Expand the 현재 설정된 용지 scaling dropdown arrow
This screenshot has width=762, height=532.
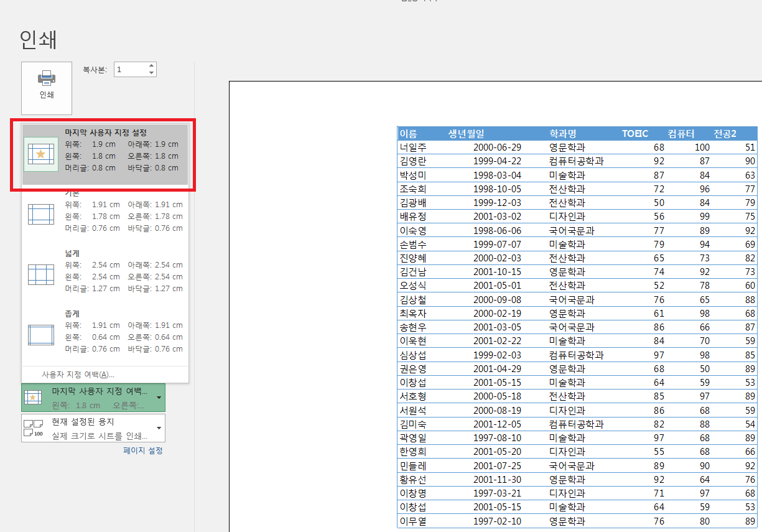coord(159,428)
